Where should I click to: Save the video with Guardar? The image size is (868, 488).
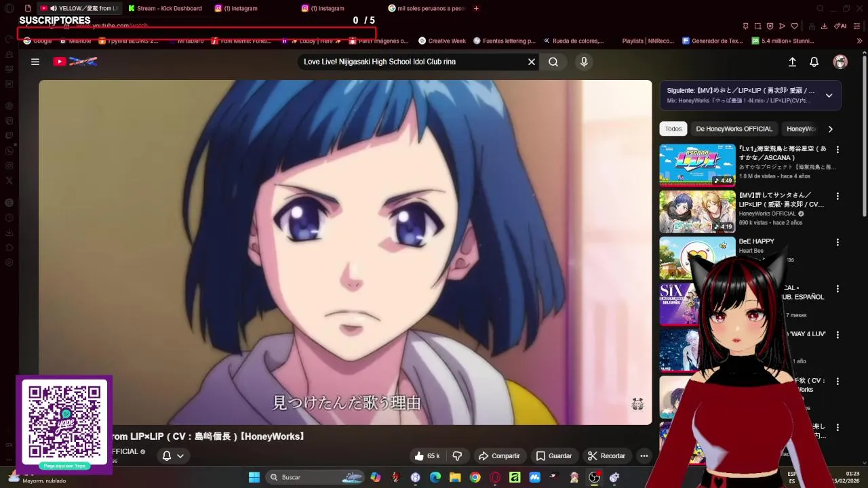(x=554, y=456)
